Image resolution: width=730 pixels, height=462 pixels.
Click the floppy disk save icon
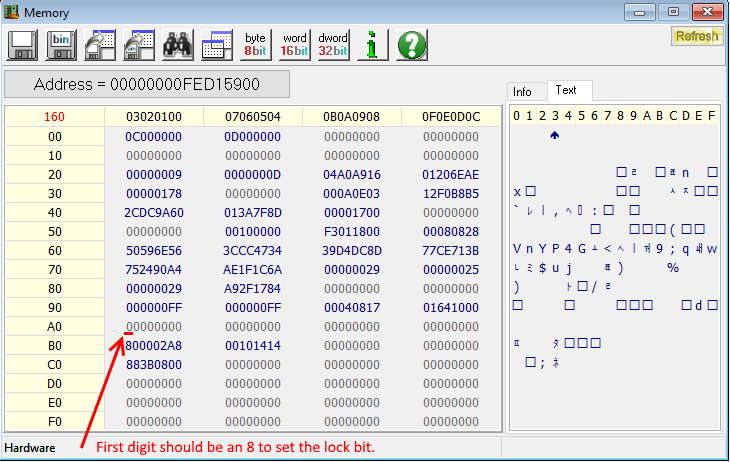[24, 44]
